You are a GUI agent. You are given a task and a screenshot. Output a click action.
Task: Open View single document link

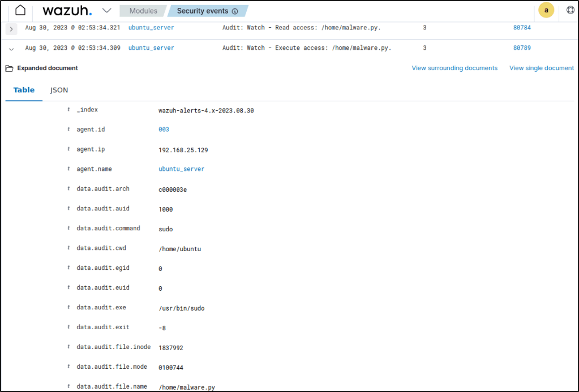(x=542, y=68)
